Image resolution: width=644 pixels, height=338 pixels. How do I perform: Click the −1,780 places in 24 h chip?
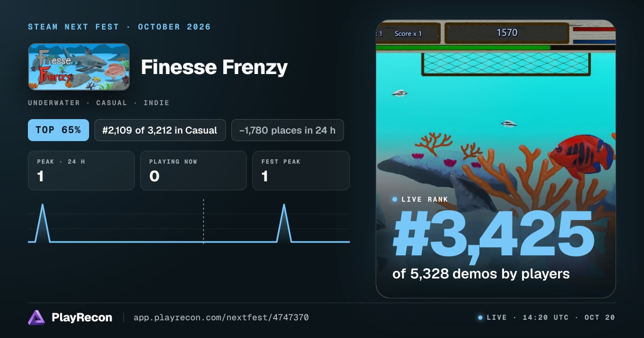[288, 130]
